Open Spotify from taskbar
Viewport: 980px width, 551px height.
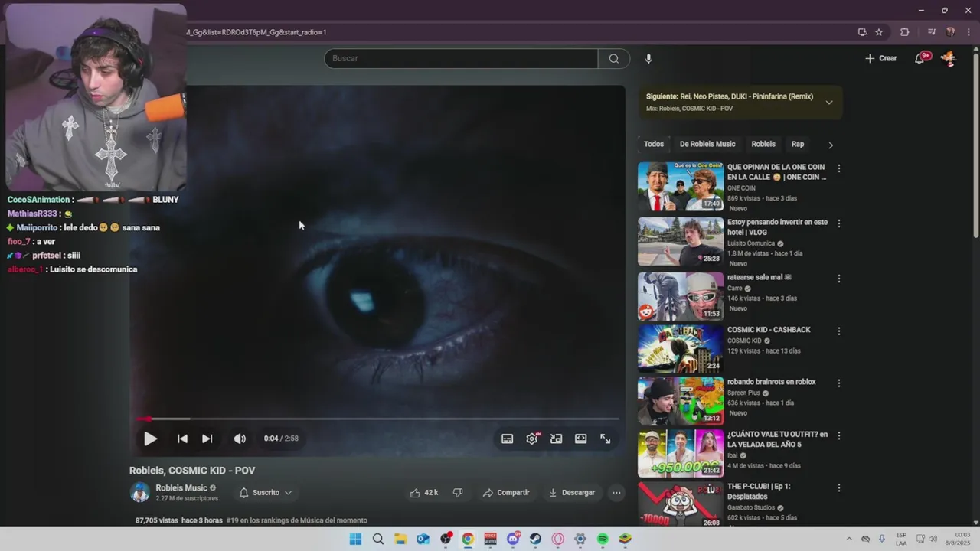[603, 539]
